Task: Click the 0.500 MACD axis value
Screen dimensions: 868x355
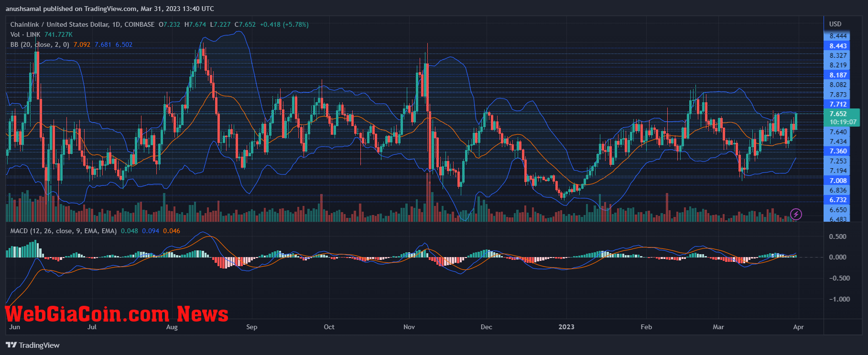Action: [837, 237]
